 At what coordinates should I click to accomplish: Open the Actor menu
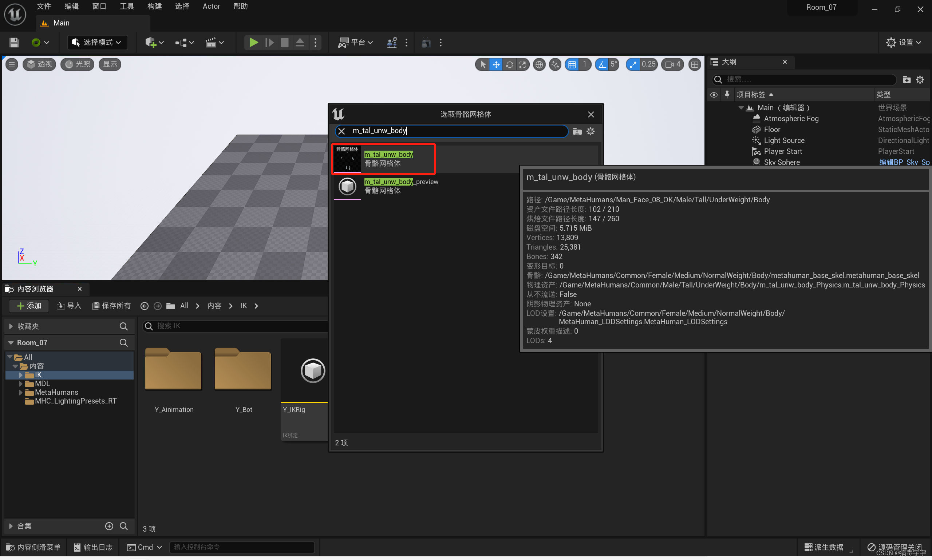[x=211, y=7]
